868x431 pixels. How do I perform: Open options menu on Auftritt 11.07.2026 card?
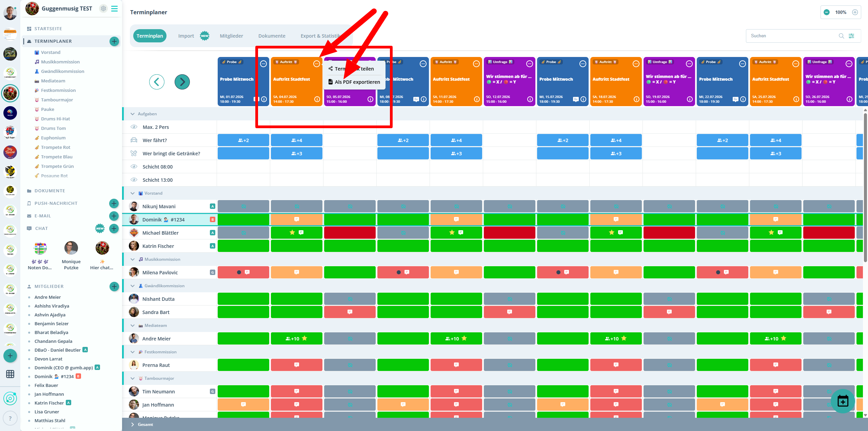point(476,64)
